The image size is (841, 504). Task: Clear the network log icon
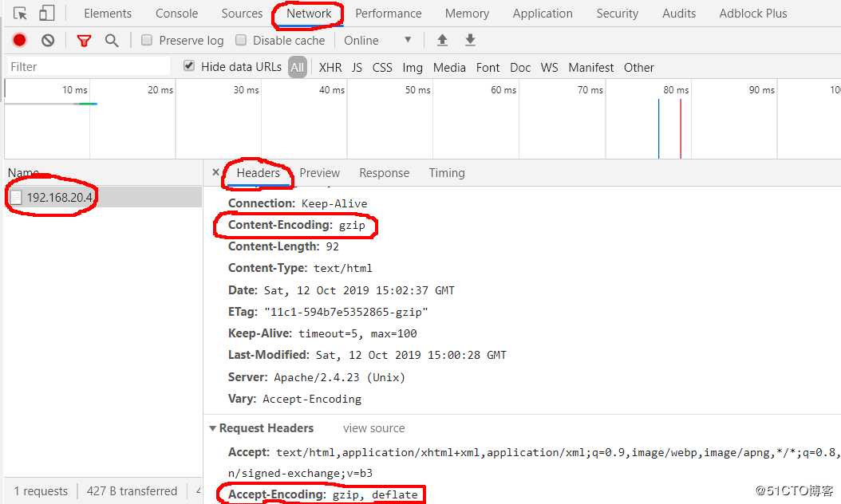(48, 40)
